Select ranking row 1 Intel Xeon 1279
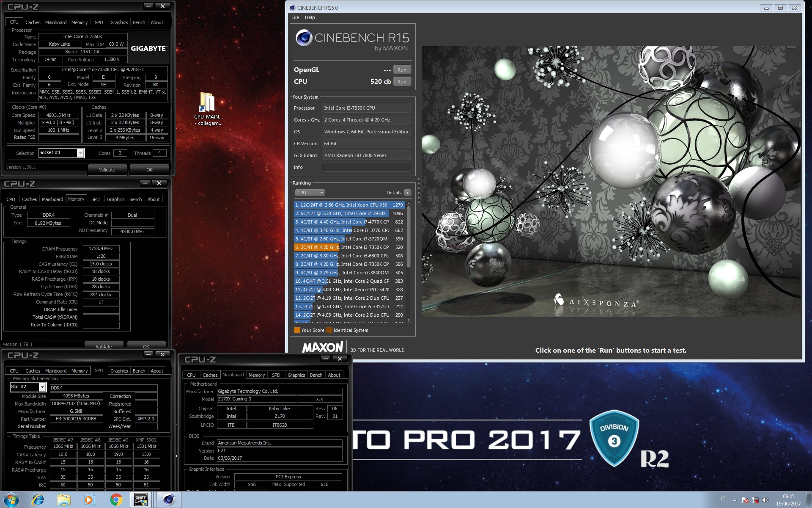 point(349,205)
